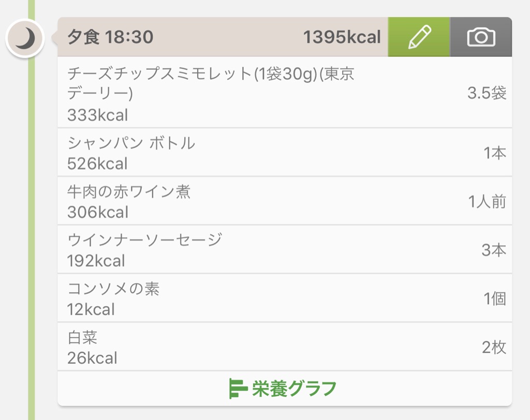Viewport: 530px width, 420px height.
Task: Tap the 3本 sausage quantity
Action: point(494,250)
